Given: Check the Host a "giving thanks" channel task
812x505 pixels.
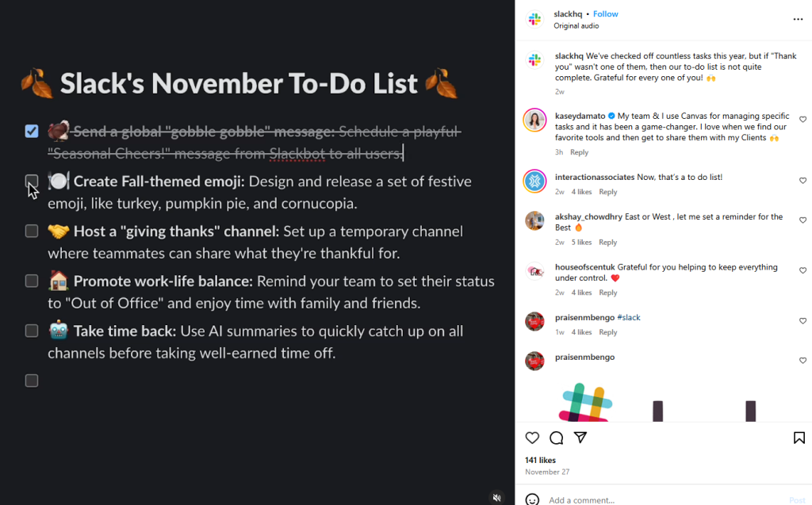Looking at the screenshot, I should (x=32, y=231).
